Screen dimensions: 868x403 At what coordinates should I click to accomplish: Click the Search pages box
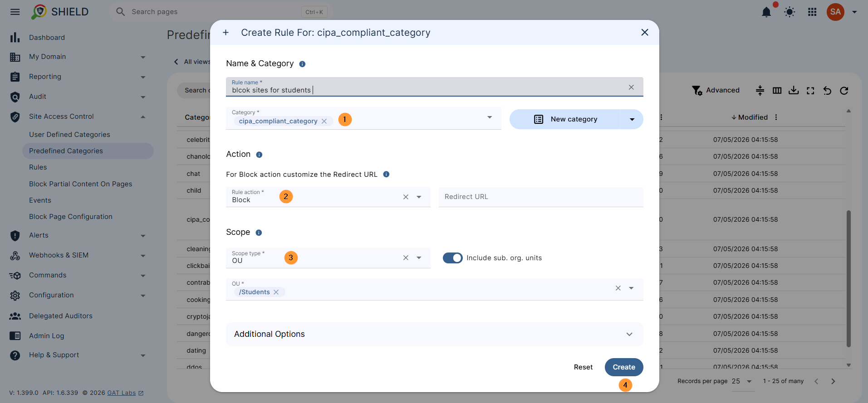click(x=221, y=12)
